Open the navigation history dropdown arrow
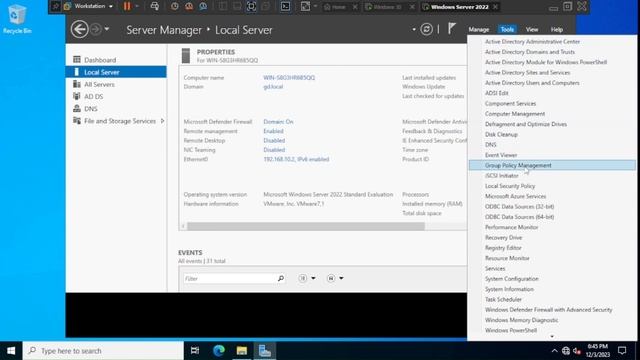This screenshot has width=640, height=360. (x=107, y=29)
